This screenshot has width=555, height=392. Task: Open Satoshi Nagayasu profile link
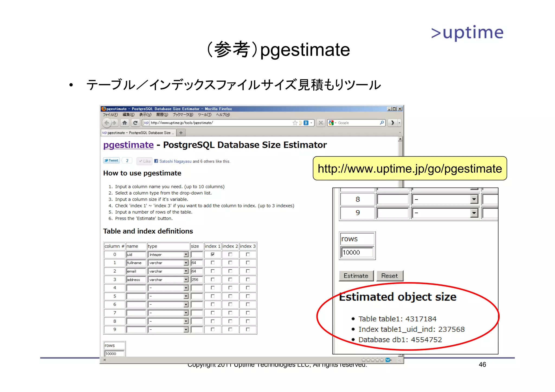tap(175, 161)
